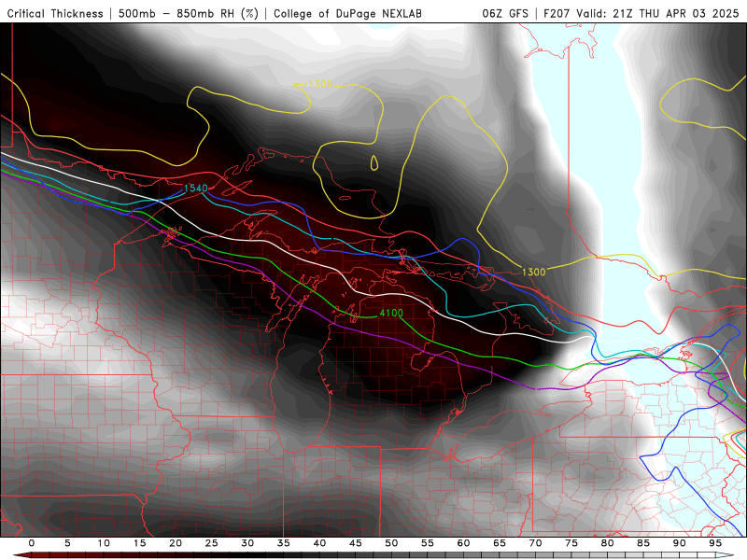
Task: Click the yellow "1300" label near Lake Huron
Action: (533, 272)
